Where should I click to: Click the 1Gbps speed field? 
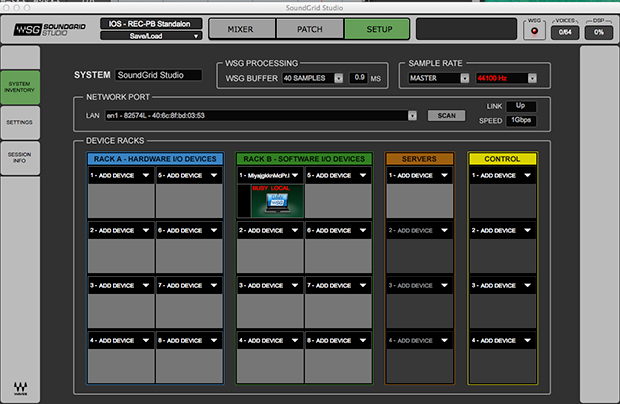[521, 120]
